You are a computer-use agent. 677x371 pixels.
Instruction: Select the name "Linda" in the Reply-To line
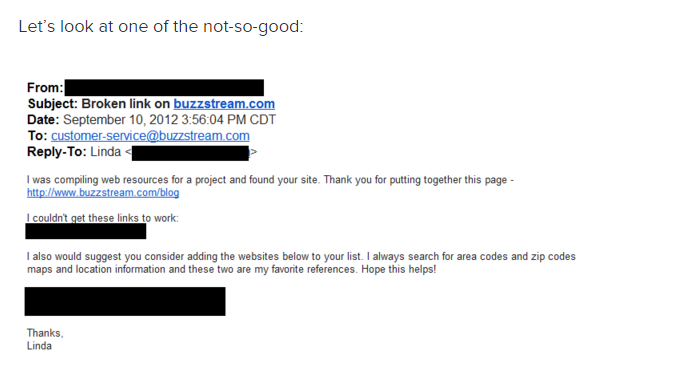[x=106, y=152]
